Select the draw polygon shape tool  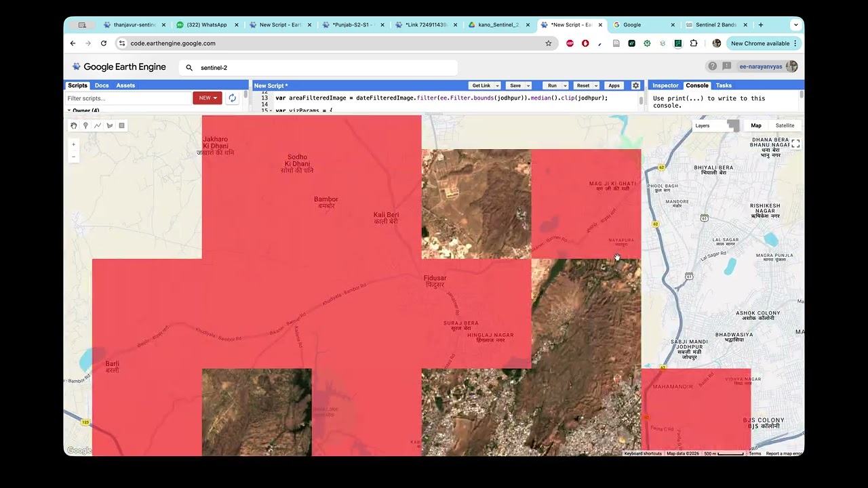point(110,125)
